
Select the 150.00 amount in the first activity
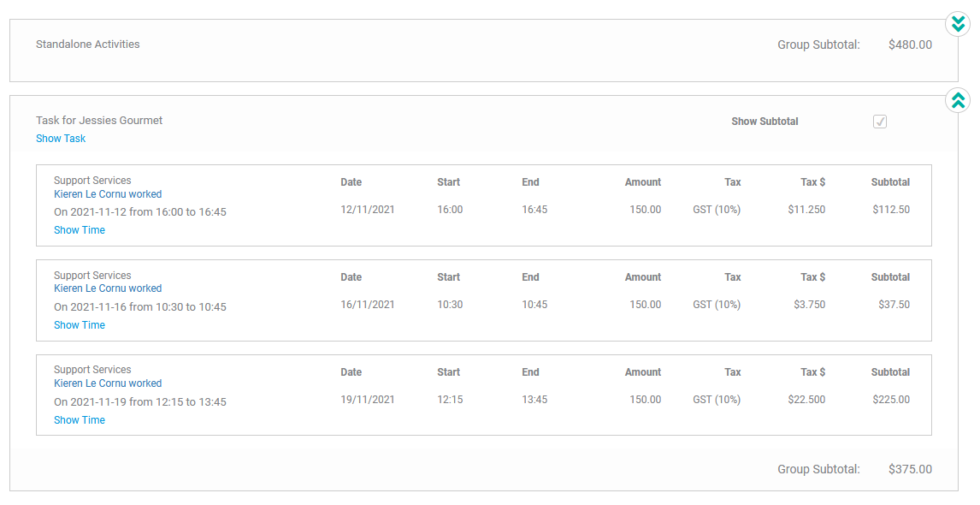645,210
